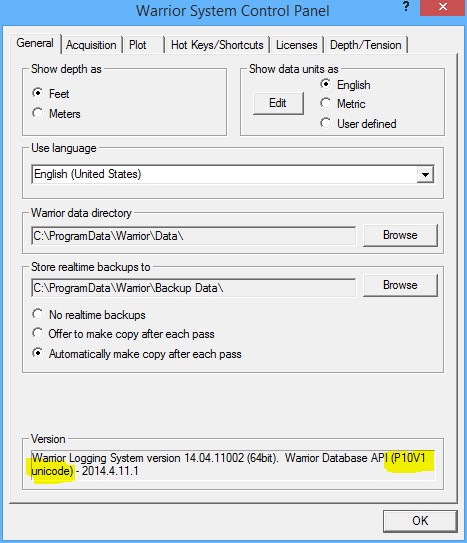Click the Warrior data directory path field
This screenshot has width=467, height=543.
point(194,236)
